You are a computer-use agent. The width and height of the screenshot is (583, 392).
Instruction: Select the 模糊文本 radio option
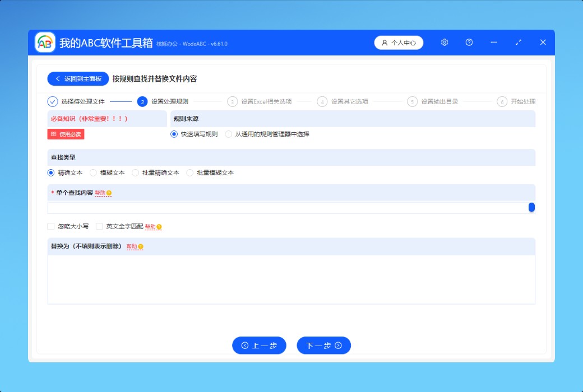pos(94,173)
